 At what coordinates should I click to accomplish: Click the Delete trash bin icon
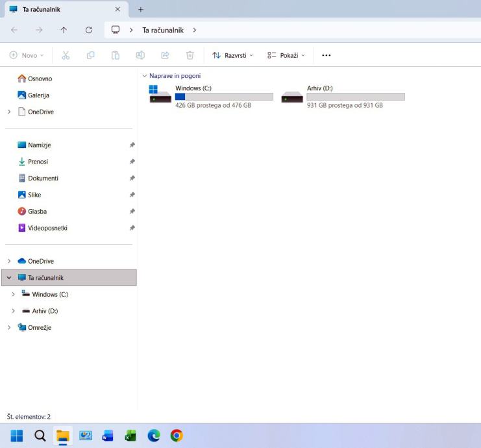[190, 55]
